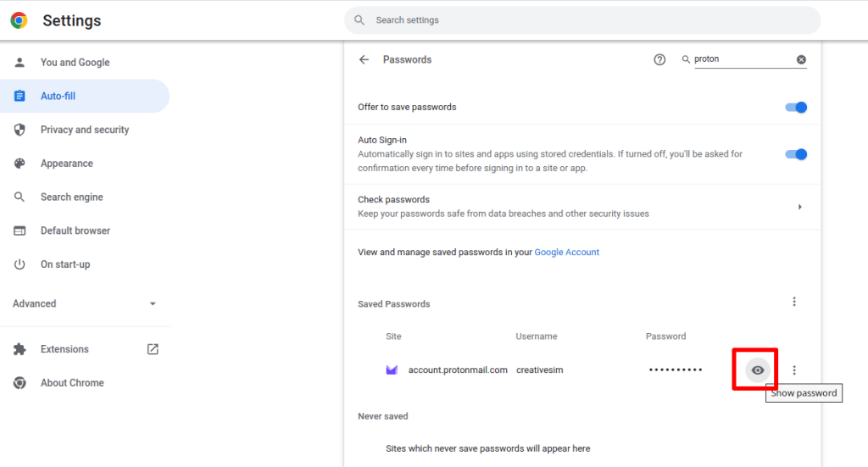The width and height of the screenshot is (868, 467).
Task: Click the Extensions external link icon
Action: pos(153,349)
